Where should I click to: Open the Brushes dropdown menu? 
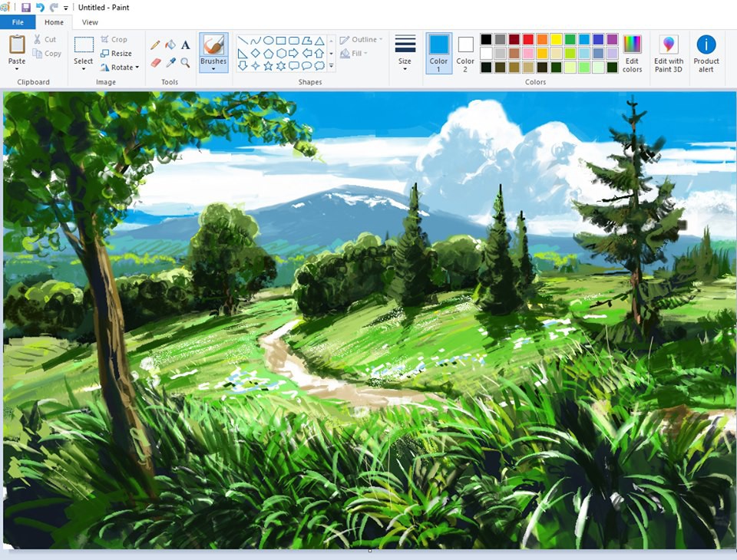pos(213,68)
